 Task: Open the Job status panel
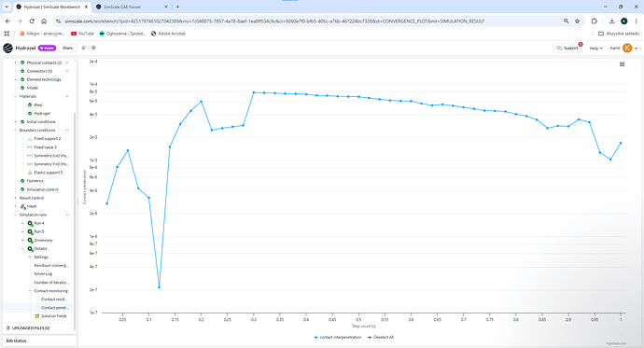click(39, 341)
